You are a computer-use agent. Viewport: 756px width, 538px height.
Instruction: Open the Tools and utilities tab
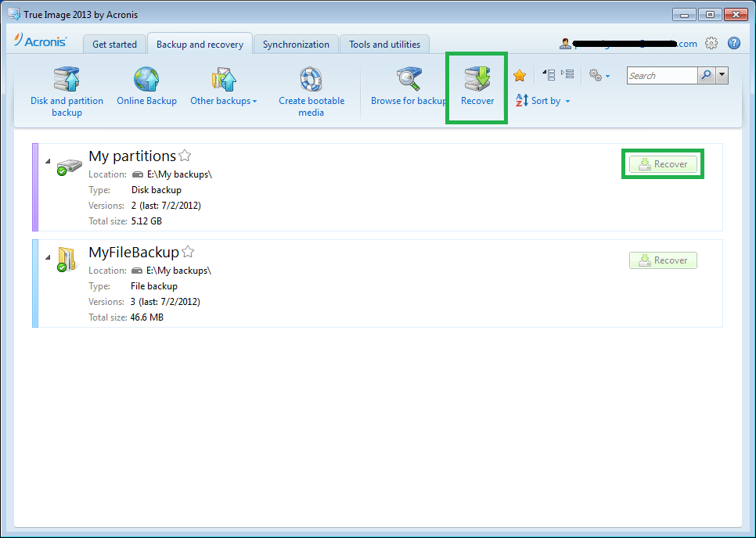384,45
